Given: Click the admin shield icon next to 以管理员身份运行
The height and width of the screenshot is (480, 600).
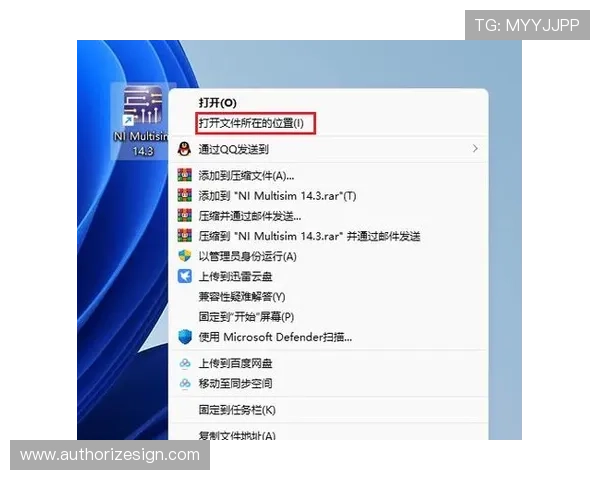Looking at the screenshot, I should point(184,256).
